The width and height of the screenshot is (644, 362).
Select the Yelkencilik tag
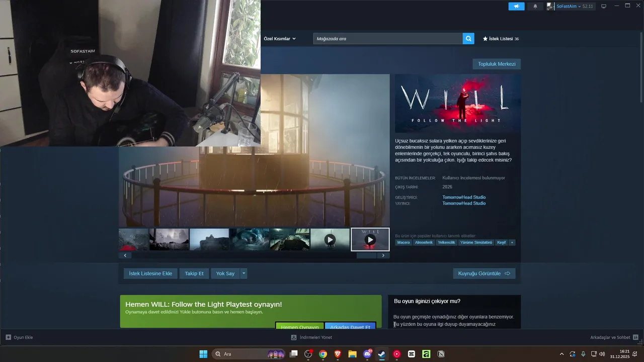pos(446,242)
